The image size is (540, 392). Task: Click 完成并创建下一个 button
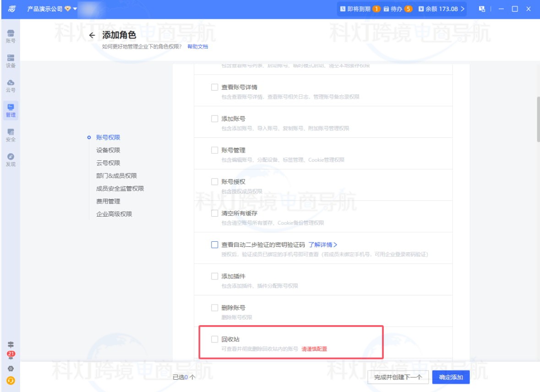pyautogui.click(x=398, y=377)
